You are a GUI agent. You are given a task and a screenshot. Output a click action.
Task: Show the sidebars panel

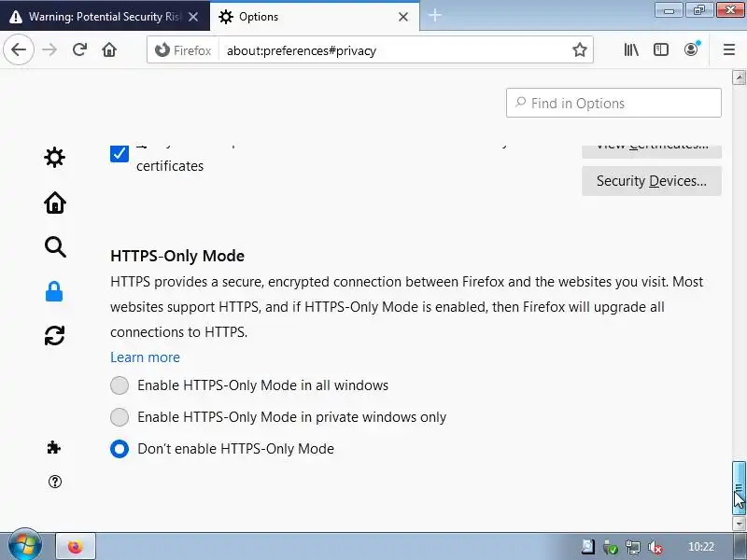tap(661, 49)
